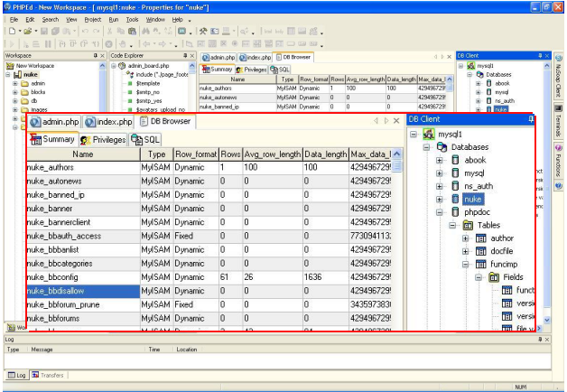Expand the admin folder in Workspace
Viewport: 567px width, 392px height.
click(x=15, y=83)
